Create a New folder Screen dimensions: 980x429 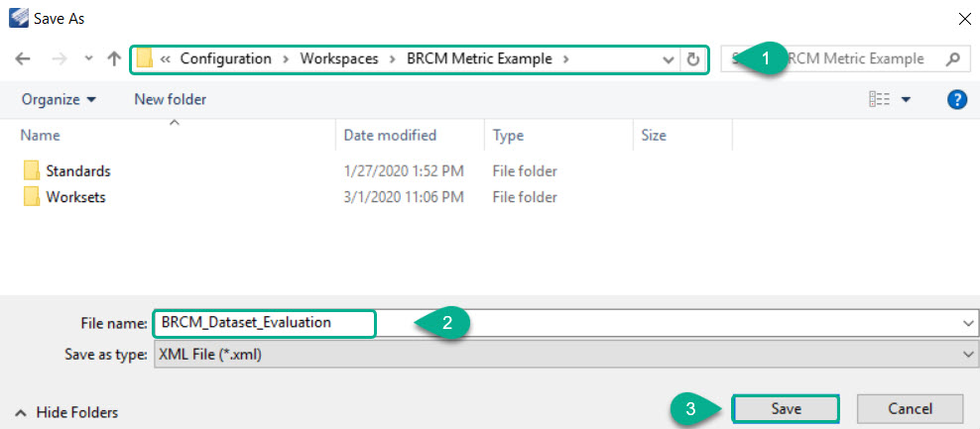pos(170,99)
